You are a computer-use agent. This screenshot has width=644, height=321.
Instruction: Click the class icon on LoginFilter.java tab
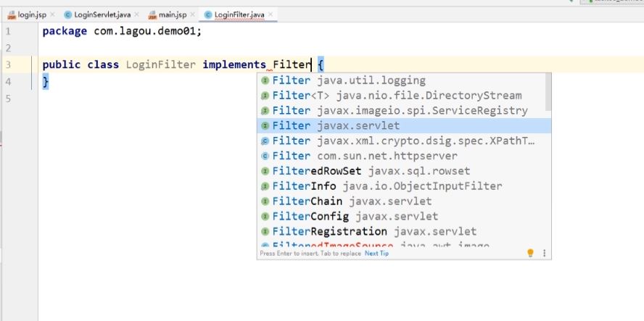click(x=208, y=15)
